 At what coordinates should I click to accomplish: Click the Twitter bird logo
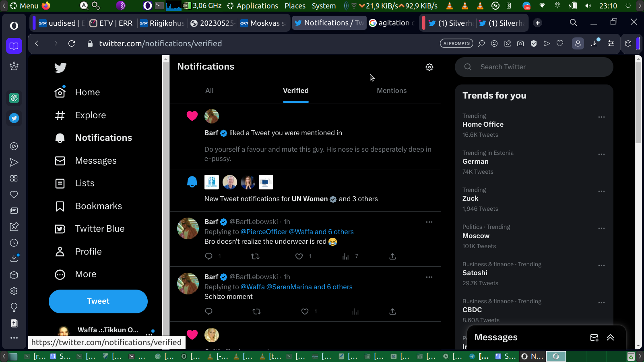point(60,68)
